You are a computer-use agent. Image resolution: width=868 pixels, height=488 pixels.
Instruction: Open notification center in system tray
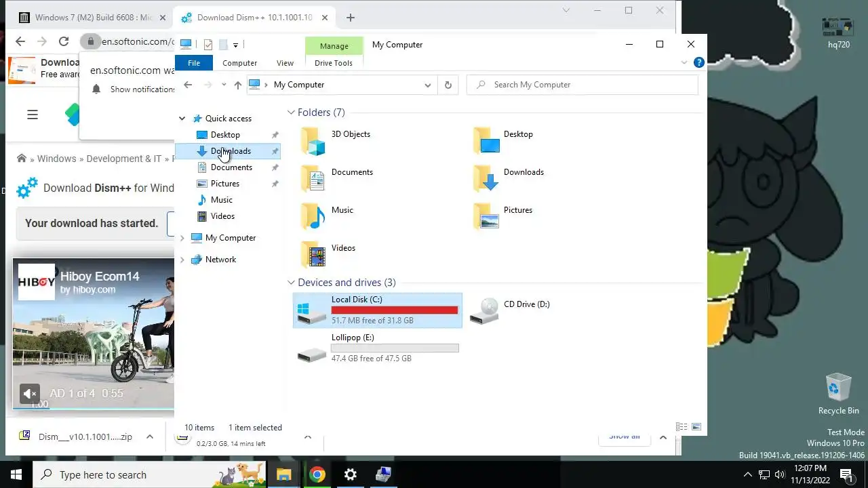pyautogui.click(x=846, y=474)
